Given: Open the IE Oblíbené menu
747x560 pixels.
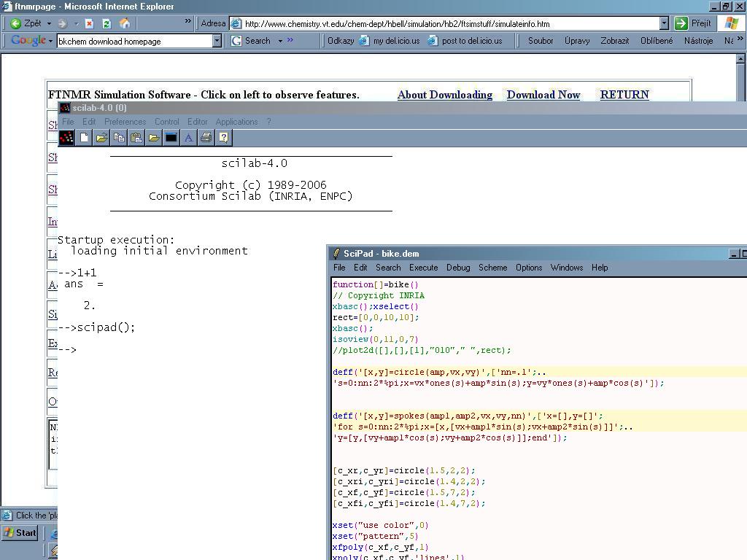Looking at the screenshot, I should 657,41.
